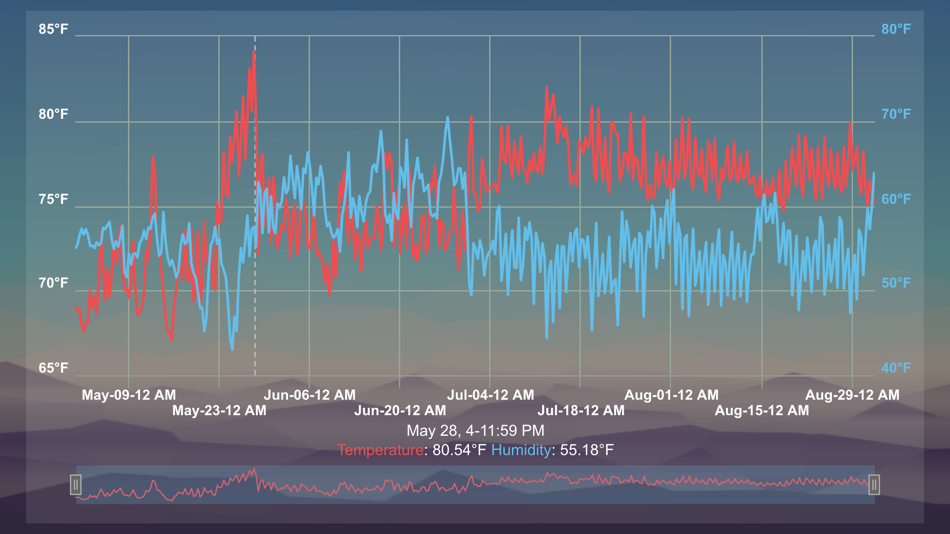Click the mini overview chart's temperature peak
Image resolution: width=950 pixels, height=534 pixels.
click(x=254, y=470)
